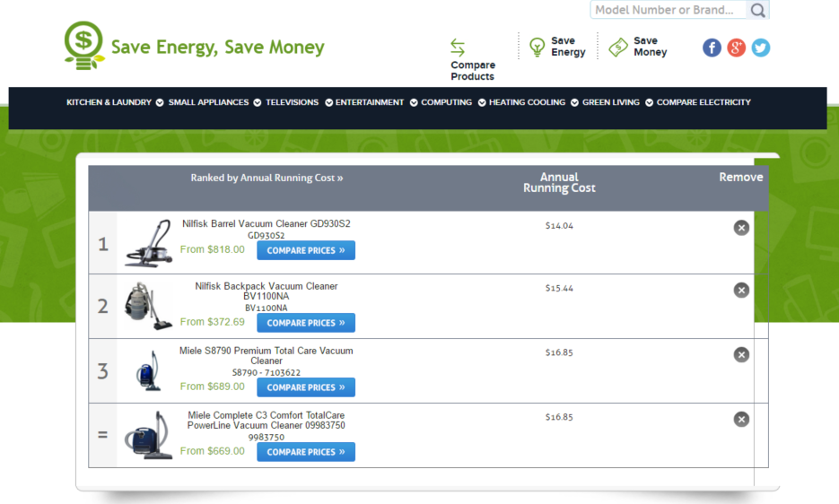Remove the Nilfisk Backpack BV1100NA from comparison
The image size is (839, 504).
[x=741, y=290]
